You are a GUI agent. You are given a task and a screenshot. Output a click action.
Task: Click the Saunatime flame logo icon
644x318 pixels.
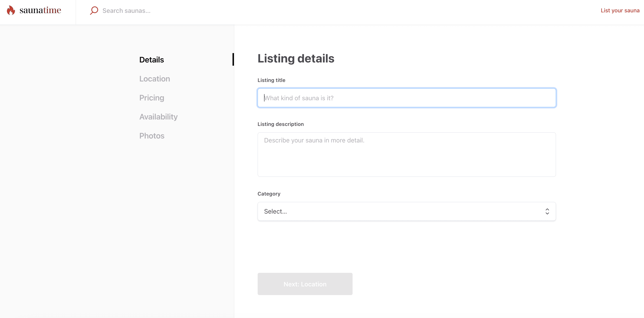pos(11,10)
